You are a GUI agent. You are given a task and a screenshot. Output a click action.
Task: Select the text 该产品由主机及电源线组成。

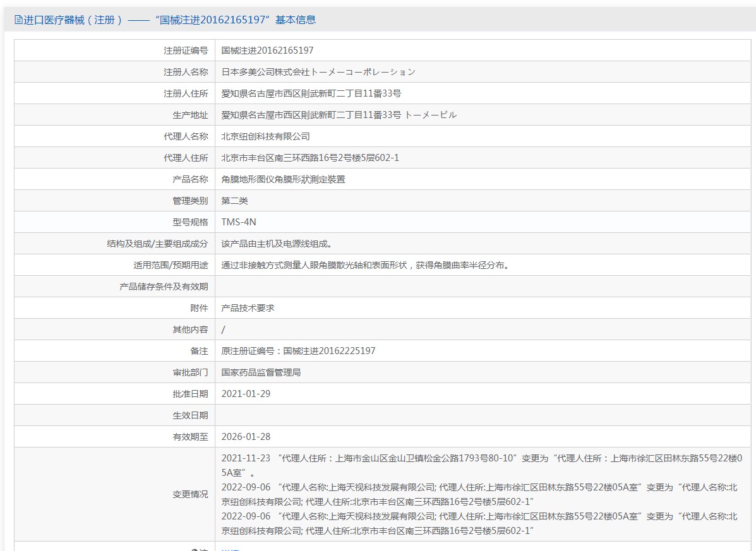(x=278, y=244)
